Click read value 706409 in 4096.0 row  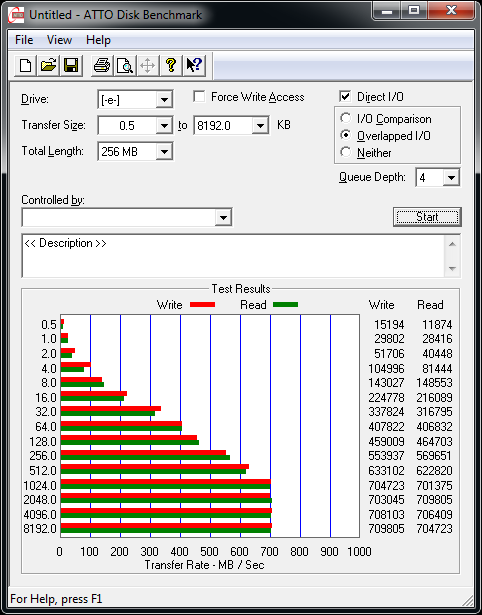click(x=435, y=514)
